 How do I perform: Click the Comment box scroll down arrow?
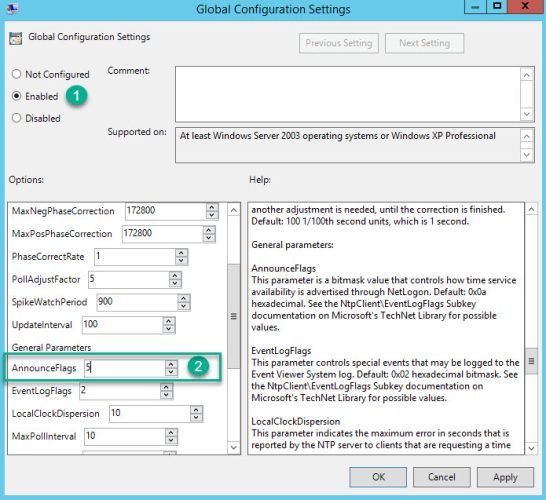(527, 114)
